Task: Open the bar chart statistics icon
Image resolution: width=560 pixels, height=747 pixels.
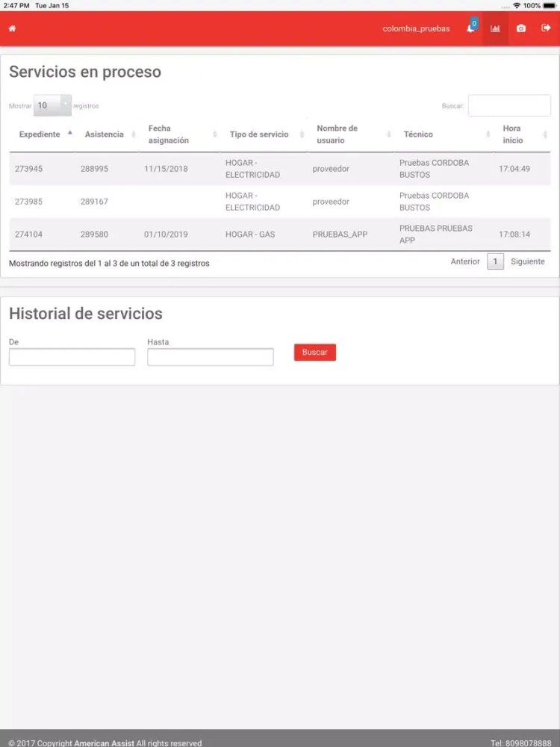Action: click(495, 28)
